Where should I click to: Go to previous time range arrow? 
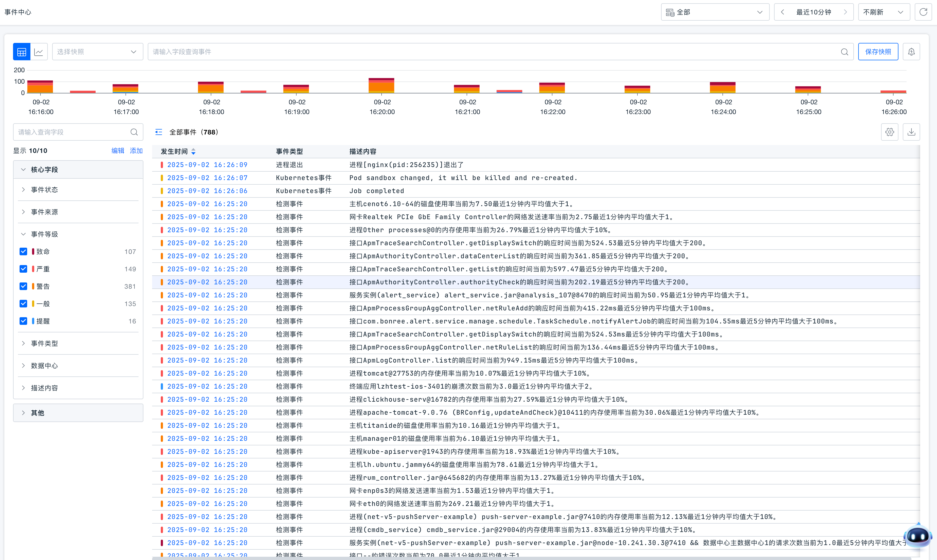click(783, 12)
